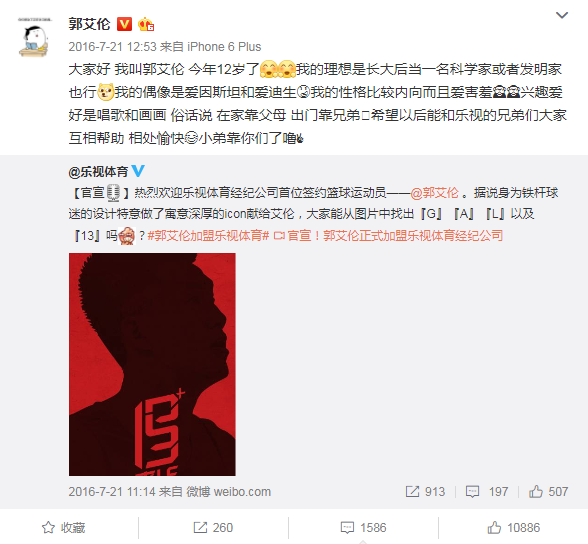This screenshot has width=588, height=544.
Task: Enlarge the red silhouette poster image
Action: click(152, 364)
